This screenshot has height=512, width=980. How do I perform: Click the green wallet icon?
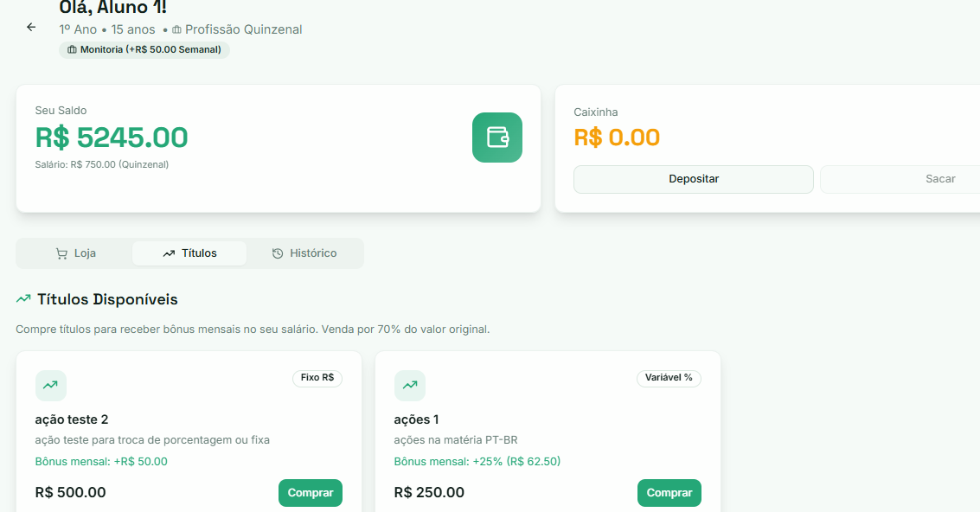(497, 138)
